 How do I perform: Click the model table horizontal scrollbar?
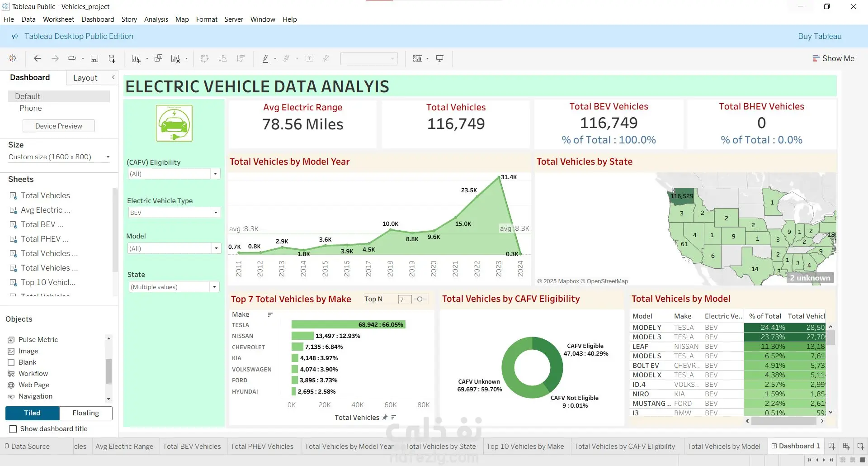coord(783,421)
